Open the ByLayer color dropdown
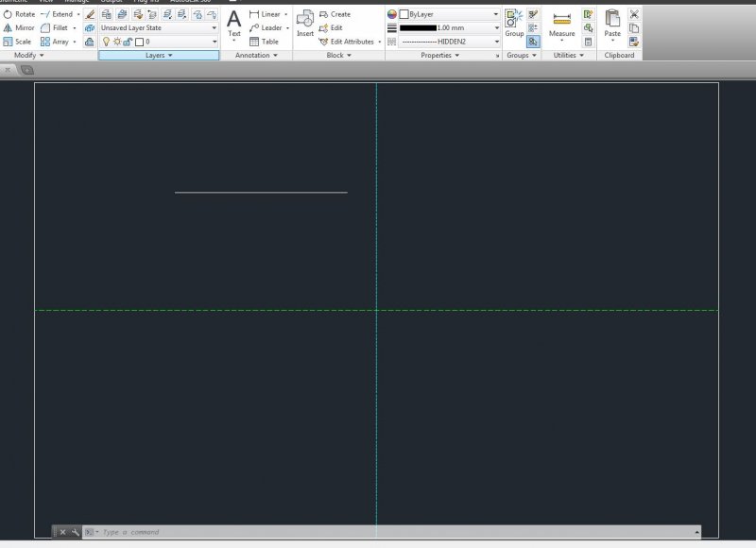Image resolution: width=756 pixels, height=548 pixels. (x=449, y=14)
